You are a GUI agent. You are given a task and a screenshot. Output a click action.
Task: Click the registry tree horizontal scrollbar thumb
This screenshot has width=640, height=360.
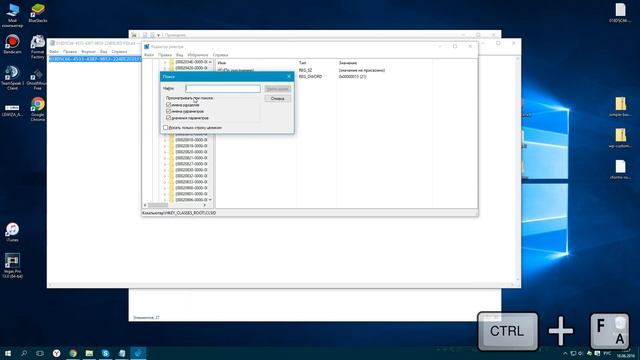[158, 205]
